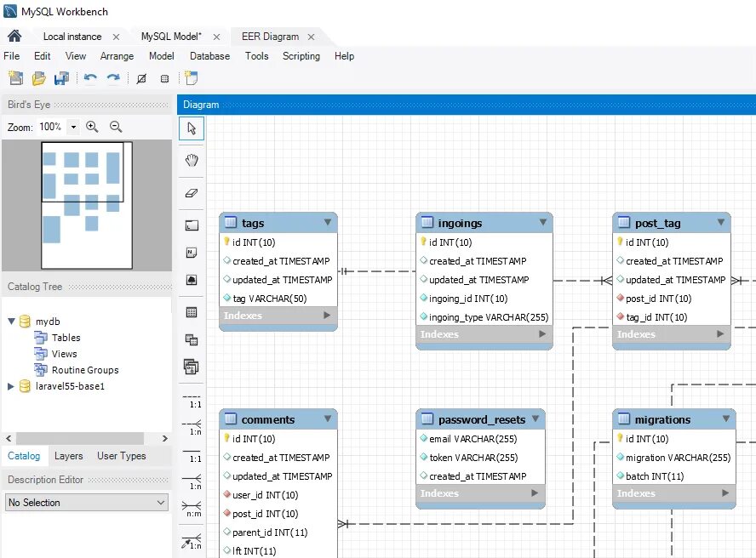
Task: Go to the Home screen icon
Action: pos(14,36)
